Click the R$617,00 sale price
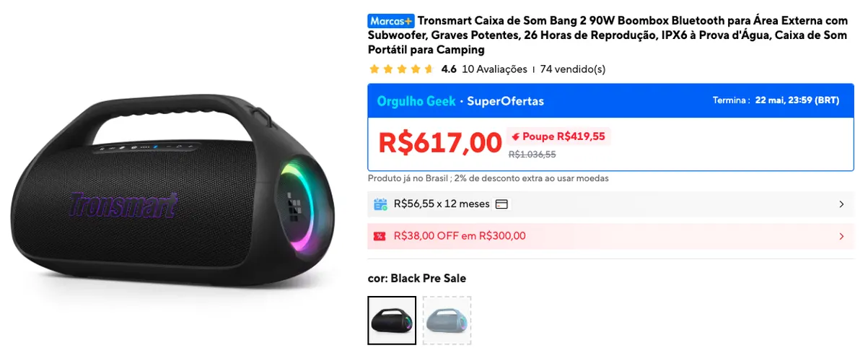 click(x=440, y=142)
